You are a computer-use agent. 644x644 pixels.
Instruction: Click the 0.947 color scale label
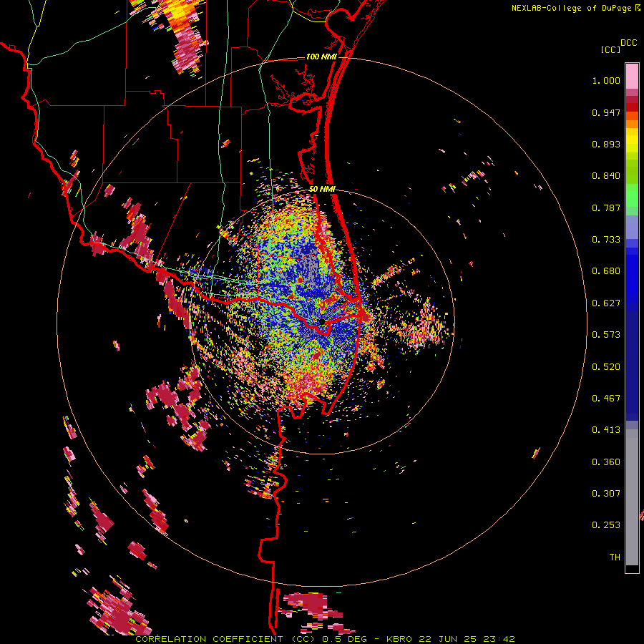606,112
